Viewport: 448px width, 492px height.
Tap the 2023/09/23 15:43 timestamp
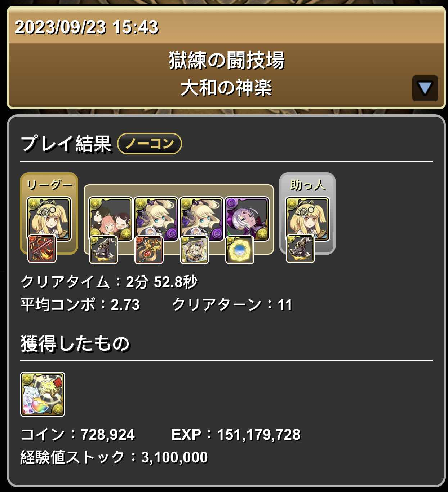click(87, 27)
